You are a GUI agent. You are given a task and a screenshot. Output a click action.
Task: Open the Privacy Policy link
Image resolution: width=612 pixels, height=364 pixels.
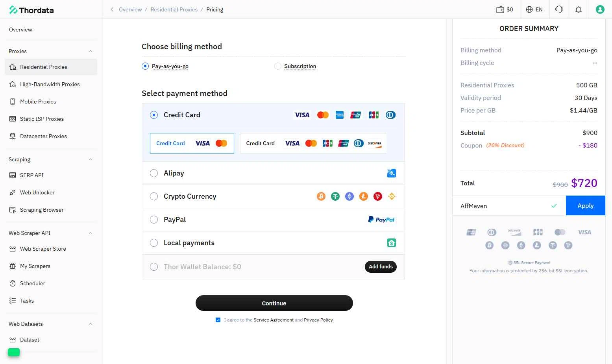[318, 320]
